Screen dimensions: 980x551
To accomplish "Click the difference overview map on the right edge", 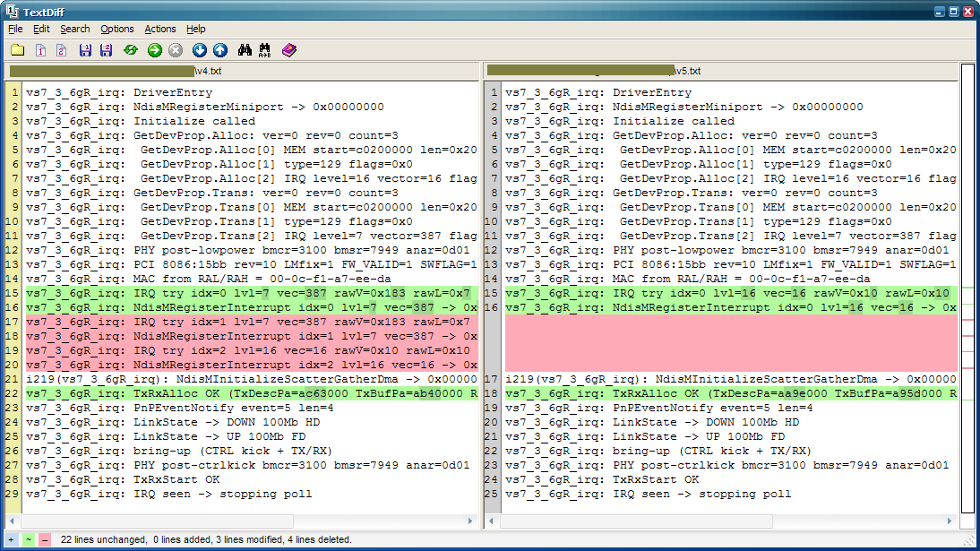I will coord(967,288).
